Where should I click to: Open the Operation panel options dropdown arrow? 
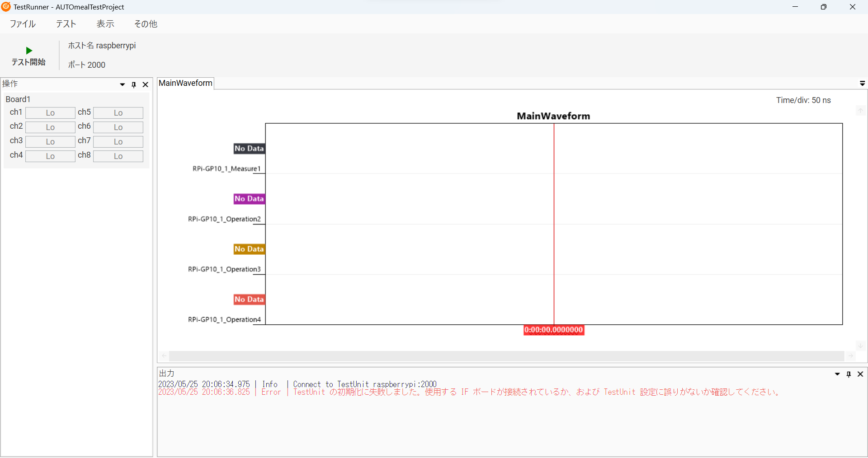pyautogui.click(x=122, y=84)
